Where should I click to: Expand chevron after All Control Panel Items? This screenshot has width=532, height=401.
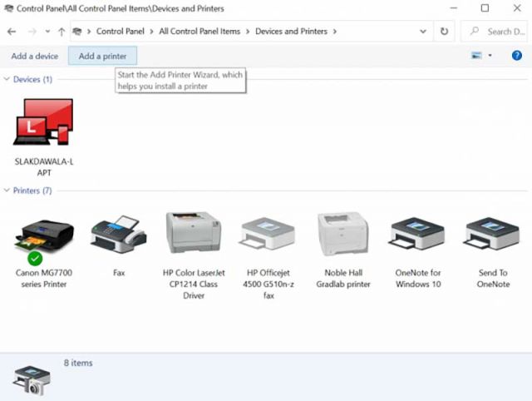248,32
